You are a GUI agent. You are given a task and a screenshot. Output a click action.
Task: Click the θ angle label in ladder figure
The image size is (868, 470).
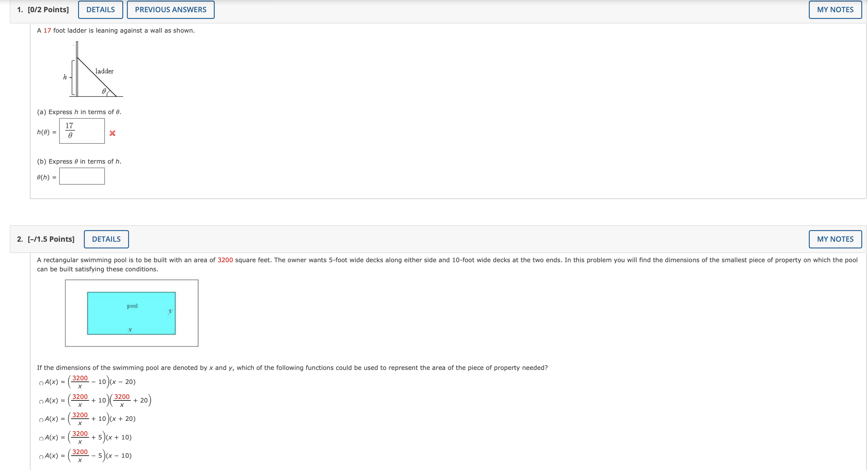[104, 91]
